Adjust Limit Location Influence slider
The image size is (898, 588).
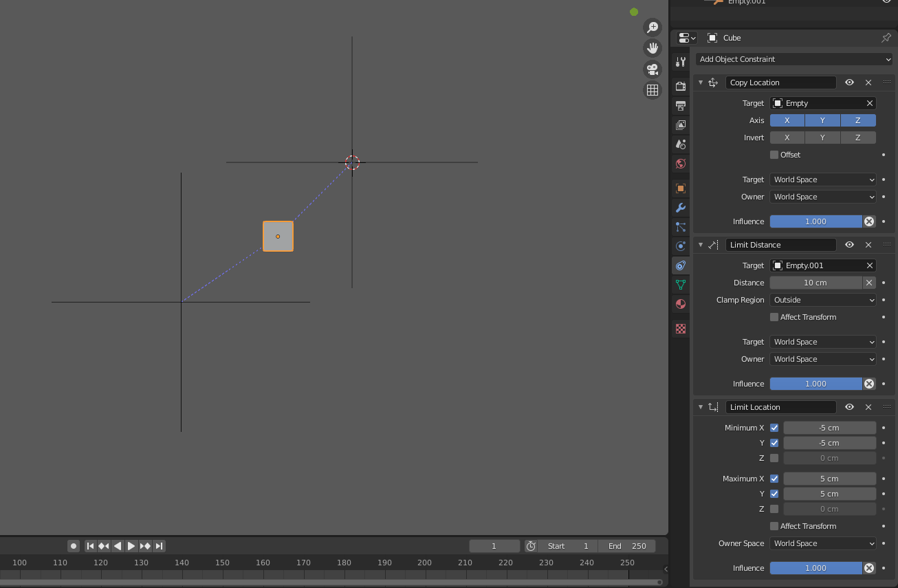[x=815, y=568]
